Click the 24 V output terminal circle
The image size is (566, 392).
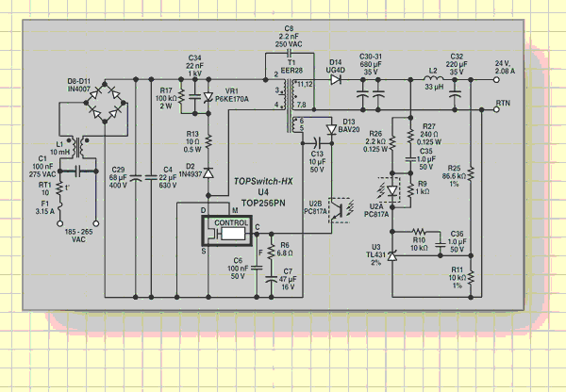coord(497,80)
